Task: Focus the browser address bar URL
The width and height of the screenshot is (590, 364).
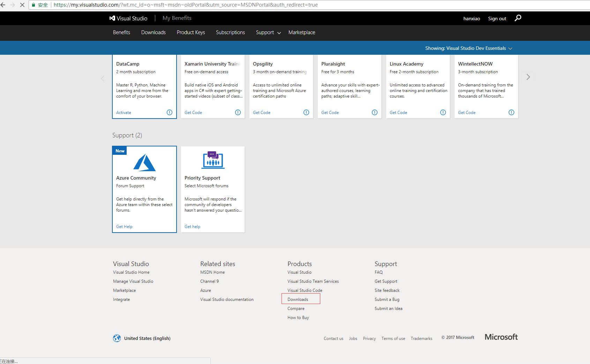Action: tap(186, 5)
